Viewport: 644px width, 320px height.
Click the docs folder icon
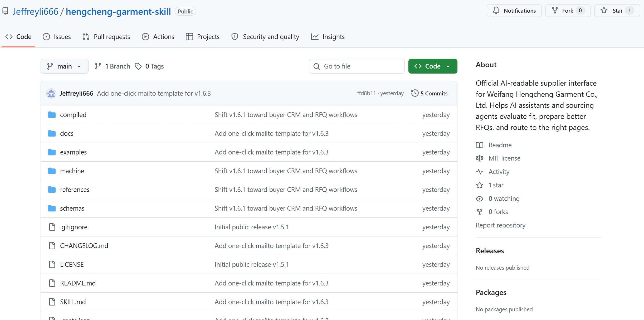coord(52,133)
